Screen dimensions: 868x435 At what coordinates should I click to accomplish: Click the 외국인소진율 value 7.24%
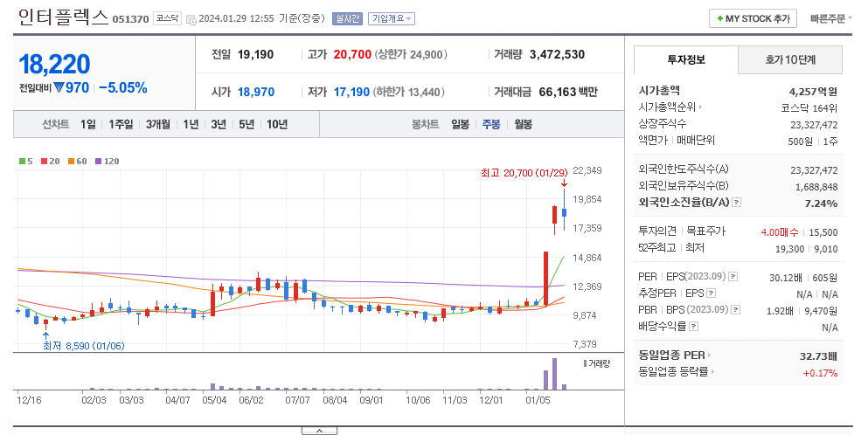(821, 204)
